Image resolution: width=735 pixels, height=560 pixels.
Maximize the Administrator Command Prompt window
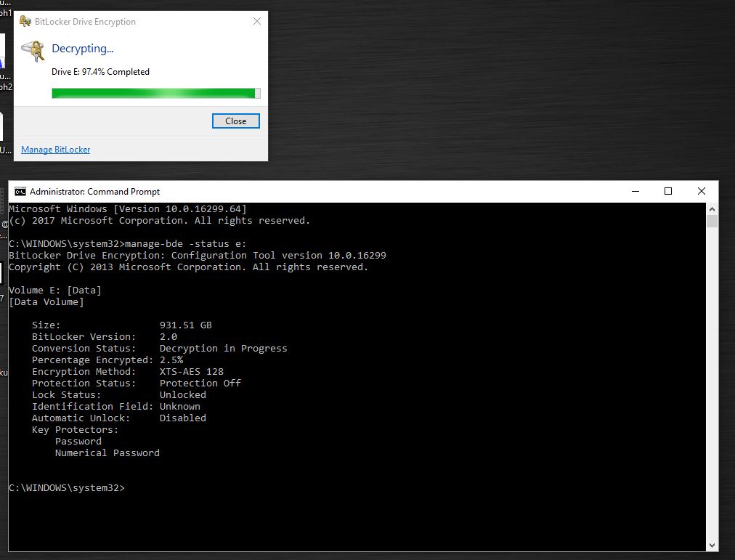tap(668, 191)
